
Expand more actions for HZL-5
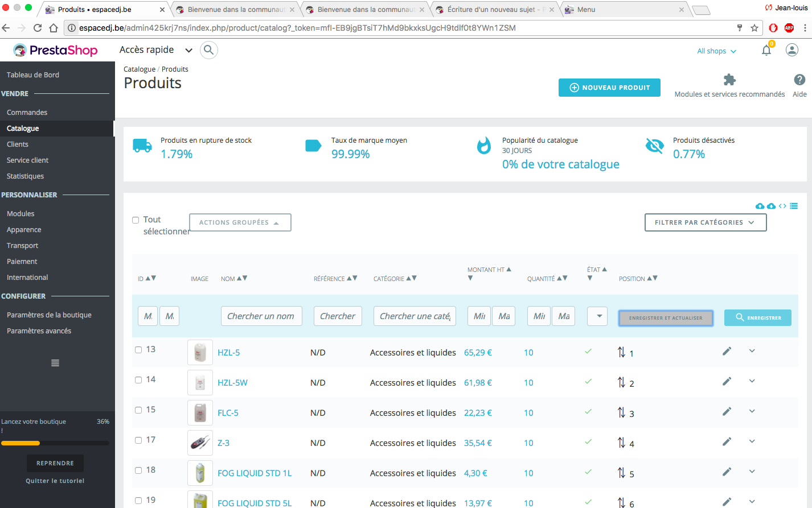(752, 351)
